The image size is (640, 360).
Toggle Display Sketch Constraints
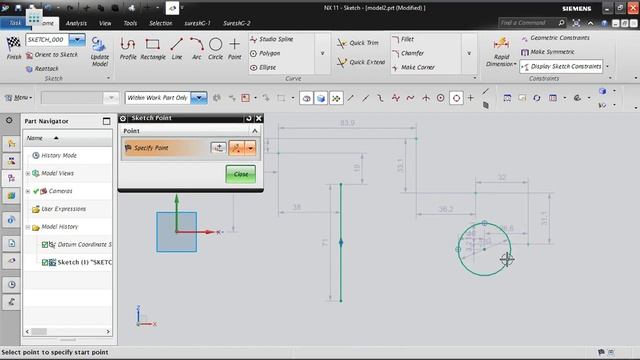pos(561,66)
